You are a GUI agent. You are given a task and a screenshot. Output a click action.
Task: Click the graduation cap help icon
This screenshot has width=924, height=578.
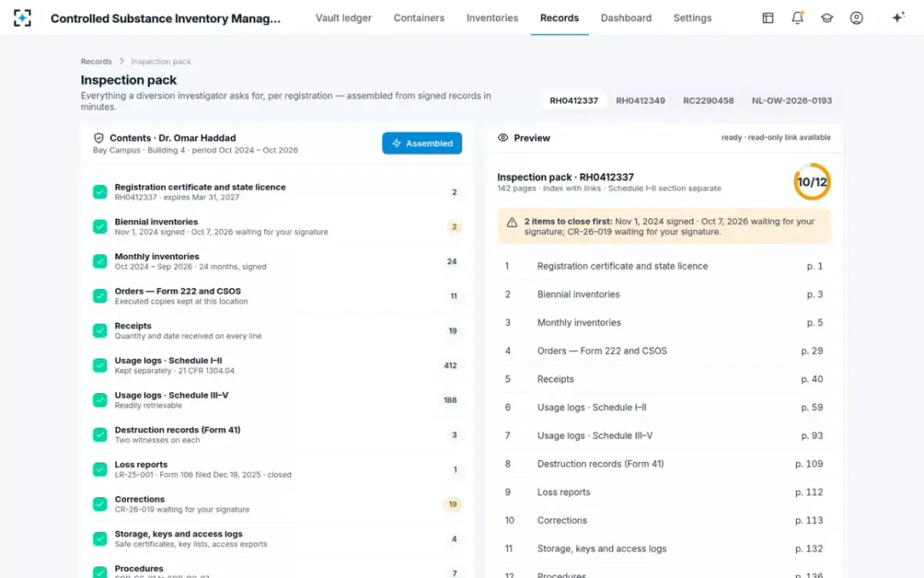click(x=827, y=18)
